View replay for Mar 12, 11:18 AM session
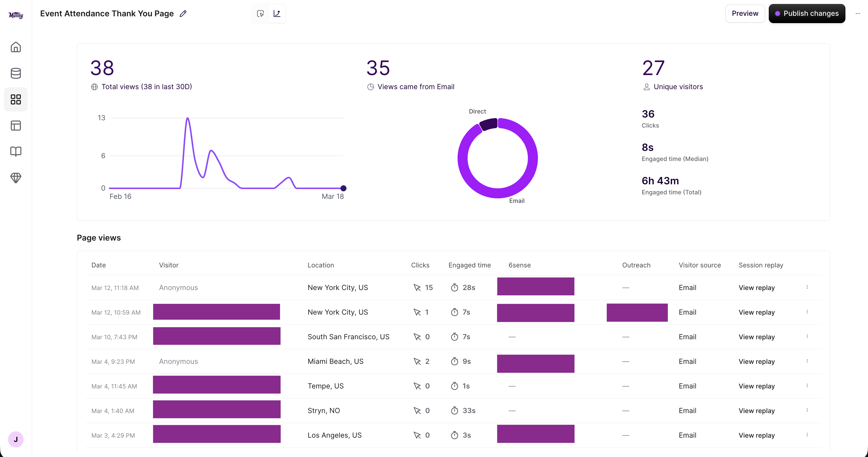Image resolution: width=868 pixels, height=457 pixels. point(756,288)
